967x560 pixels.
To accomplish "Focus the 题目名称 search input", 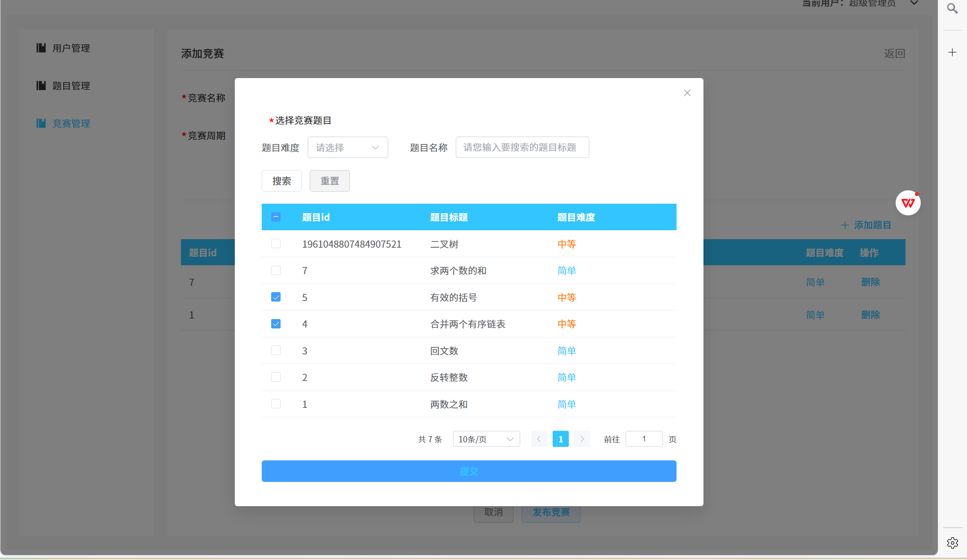I will 522,148.
